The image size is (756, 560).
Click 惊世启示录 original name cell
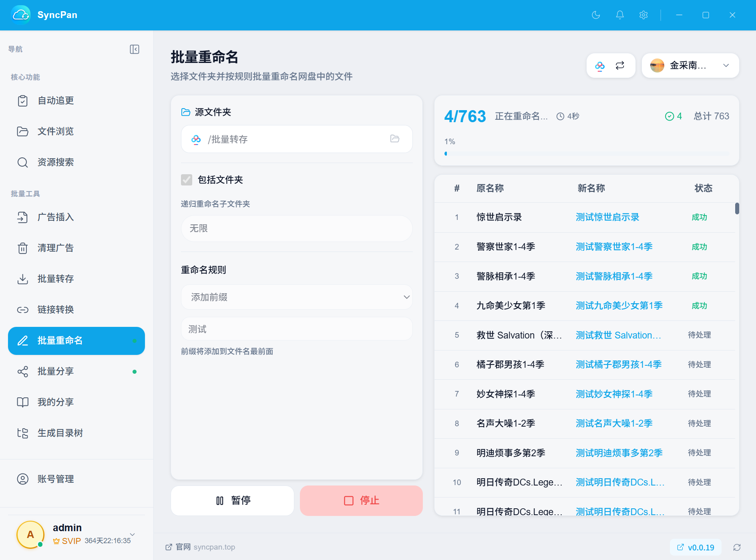[x=499, y=218]
